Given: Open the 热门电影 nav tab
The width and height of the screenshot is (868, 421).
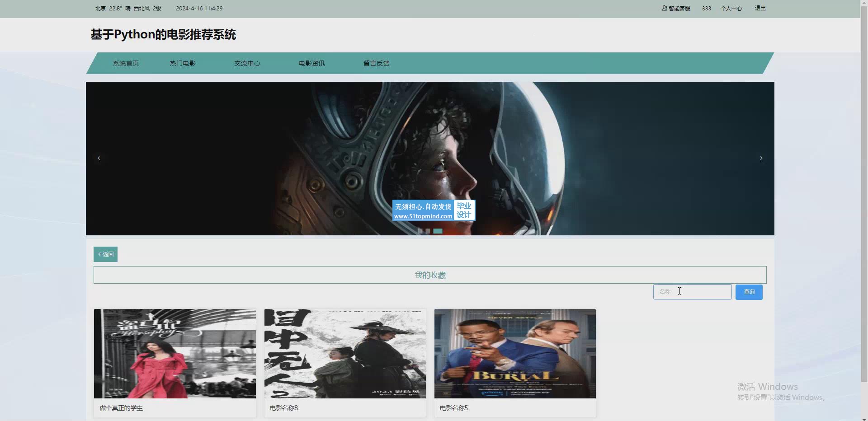Looking at the screenshot, I should click(183, 63).
